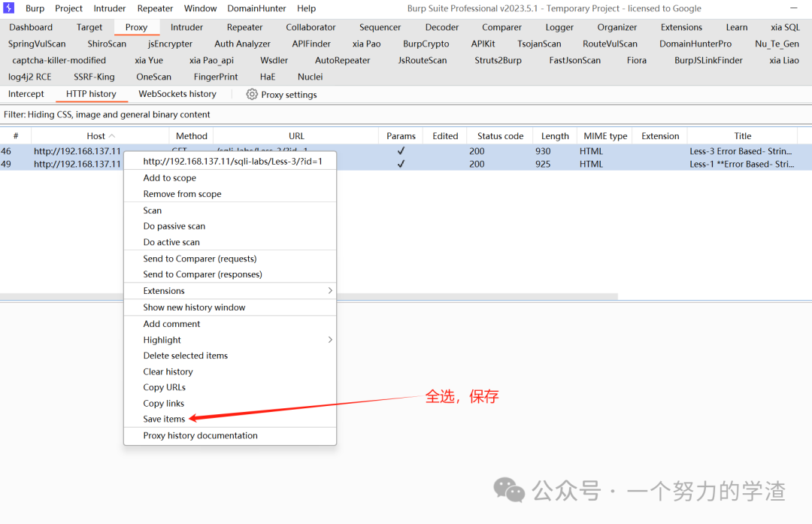The height and width of the screenshot is (524, 812).
Task: Open the Repeater menu in menu bar
Action: pos(156,8)
